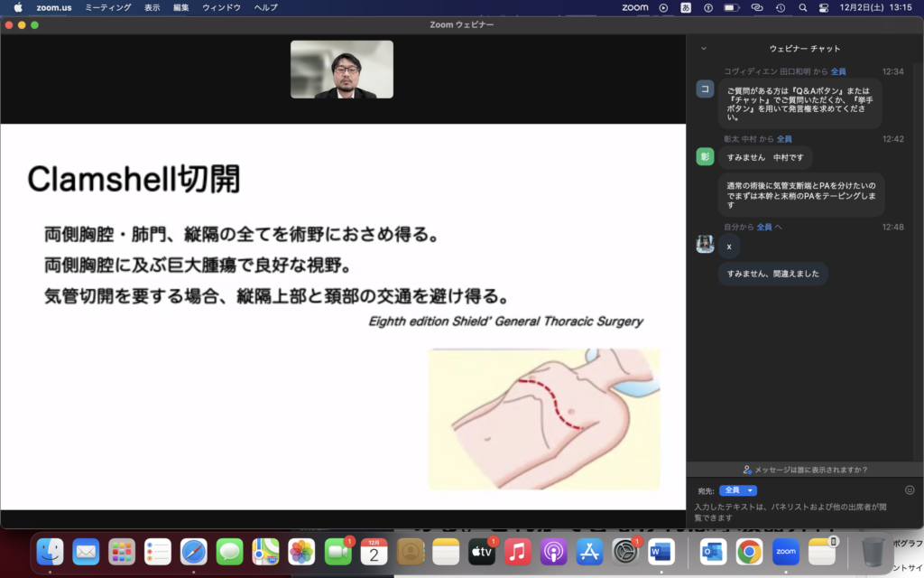Click the 中村 sender avatar in chat
Image resolution: width=924 pixels, height=578 pixels.
pyautogui.click(x=705, y=157)
